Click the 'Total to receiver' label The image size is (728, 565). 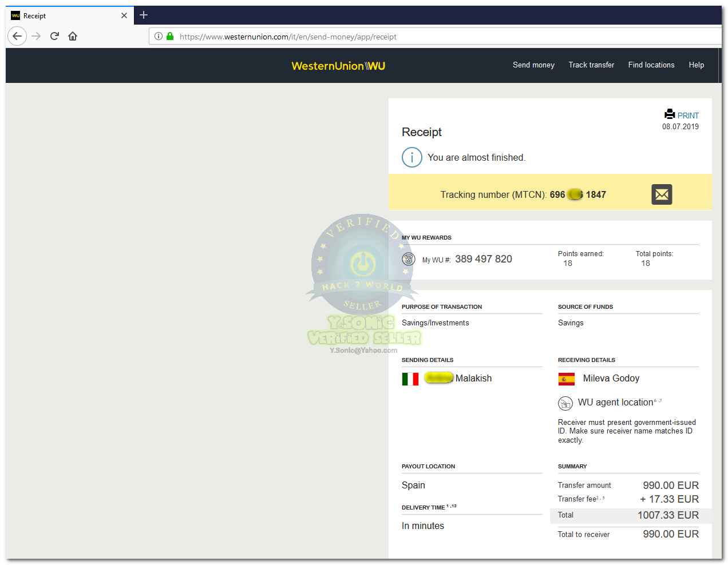(x=584, y=535)
